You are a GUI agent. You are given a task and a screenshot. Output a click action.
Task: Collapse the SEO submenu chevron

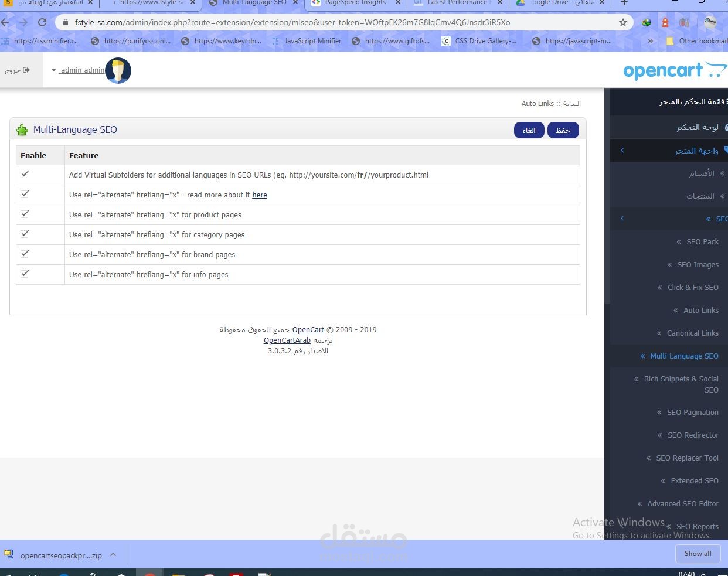tap(622, 219)
